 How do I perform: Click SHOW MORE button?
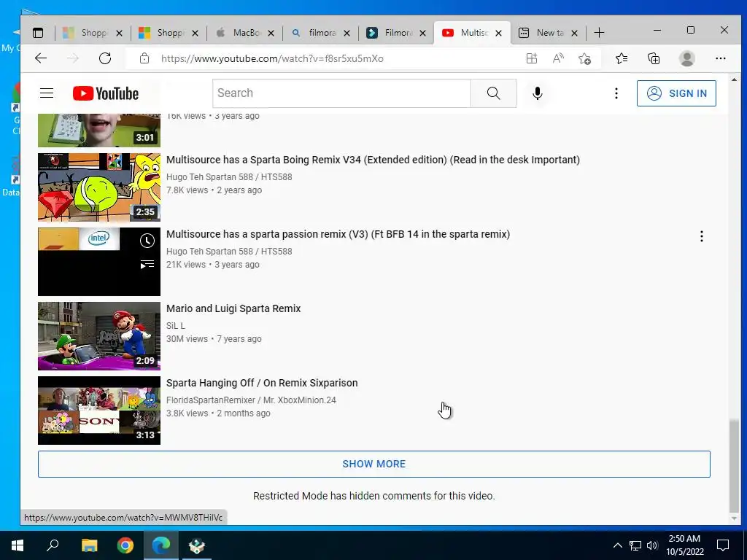374,464
